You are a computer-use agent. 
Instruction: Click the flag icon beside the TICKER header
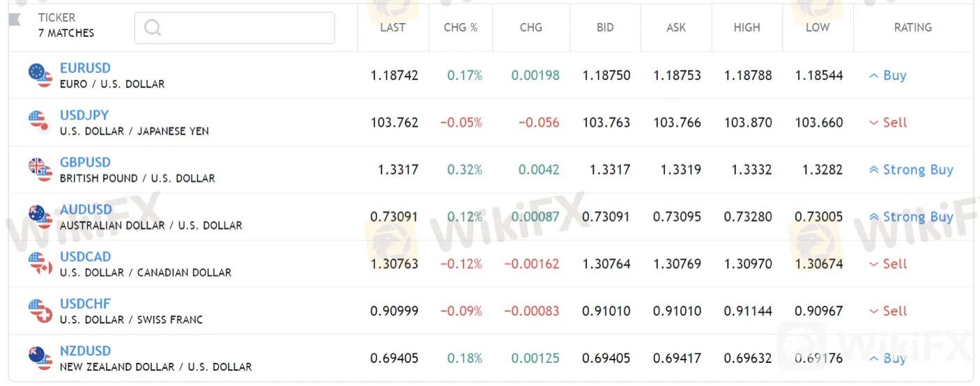pyautogui.click(x=15, y=19)
